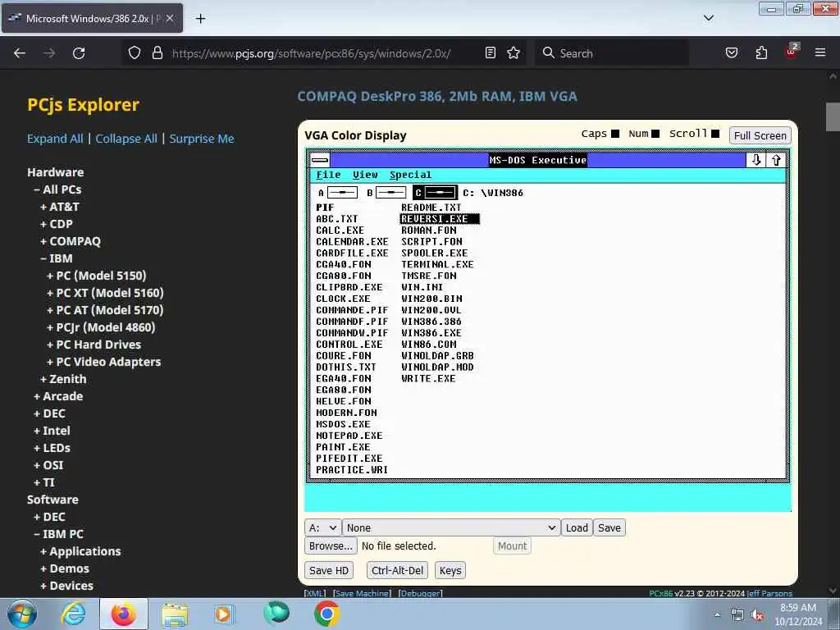Image resolution: width=840 pixels, height=630 pixels.
Task: Switch to the Microsoft Windows/386 2.0x tab
Action: click(x=92, y=19)
